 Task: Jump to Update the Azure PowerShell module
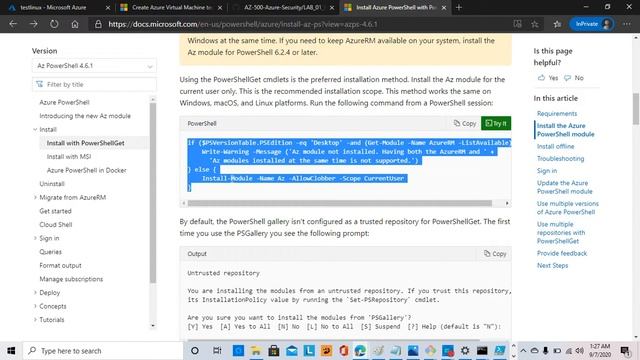564,187
